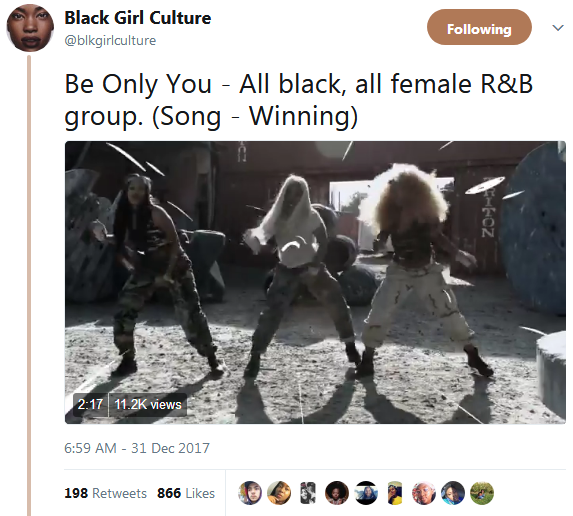
Task: View the 198 Retweets list
Action: (105, 493)
